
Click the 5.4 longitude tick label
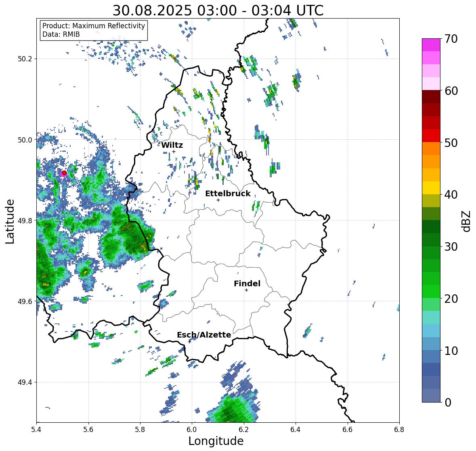tap(36, 430)
